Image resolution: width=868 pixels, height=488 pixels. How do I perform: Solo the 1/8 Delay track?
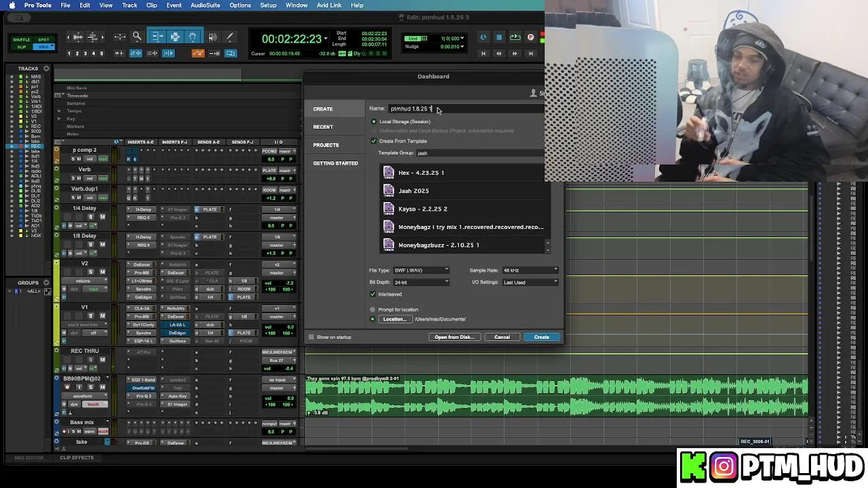click(x=91, y=245)
